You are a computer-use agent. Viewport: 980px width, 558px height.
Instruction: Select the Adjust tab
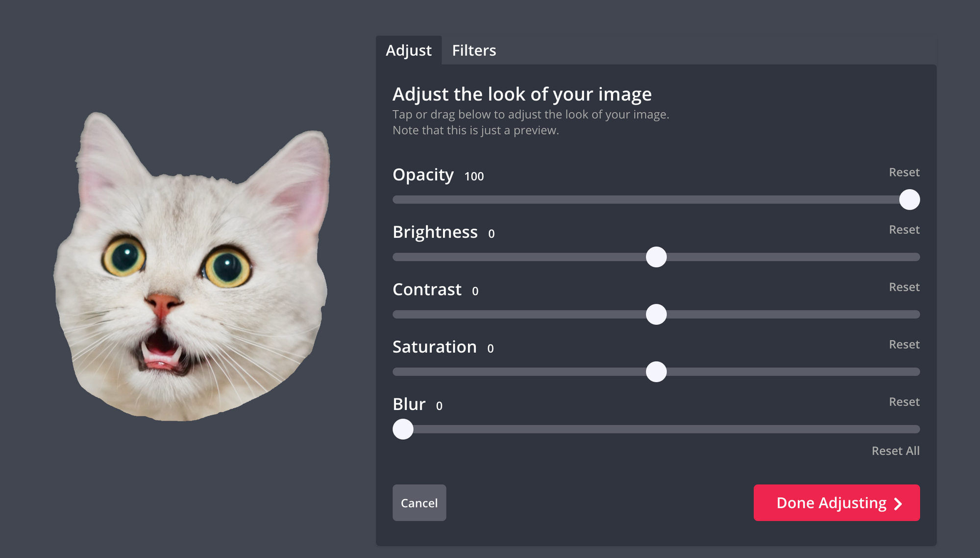(x=409, y=50)
